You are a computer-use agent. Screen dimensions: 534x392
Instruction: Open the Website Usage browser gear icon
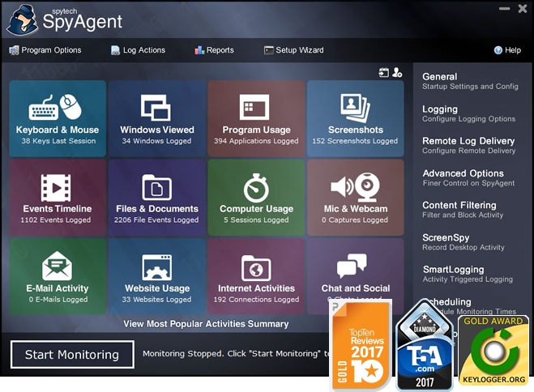point(156,267)
